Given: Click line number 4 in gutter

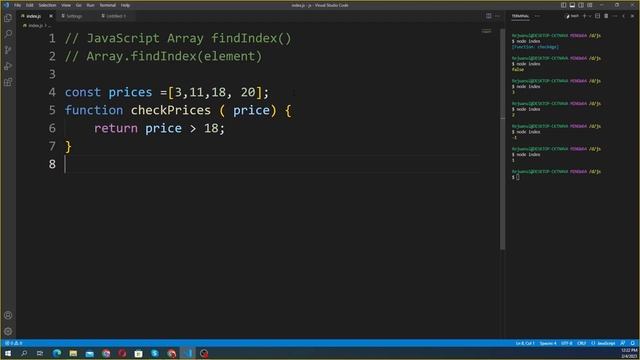Looking at the screenshot, I should tap(52, 92).
